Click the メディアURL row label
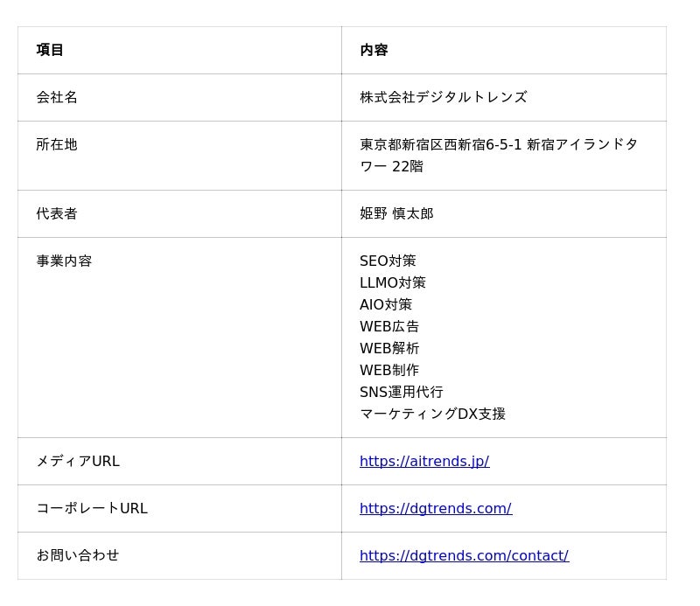The image size is (700, 606). point(78,461)
